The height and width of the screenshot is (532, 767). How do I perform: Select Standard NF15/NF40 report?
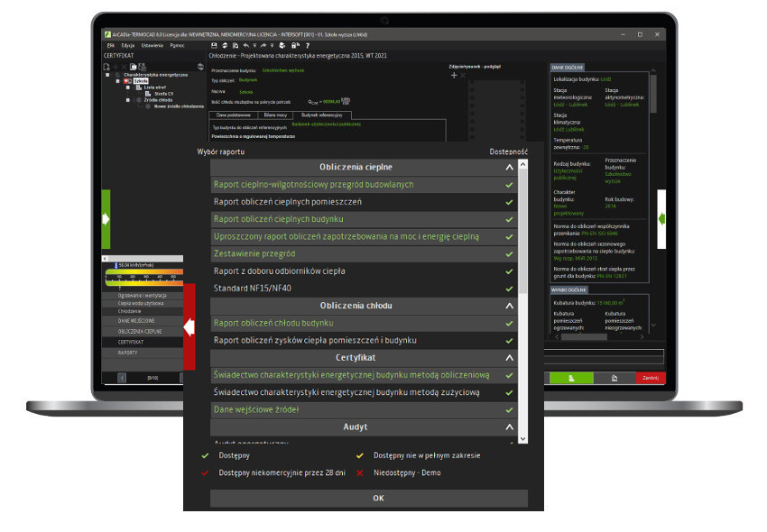(364, 289)
